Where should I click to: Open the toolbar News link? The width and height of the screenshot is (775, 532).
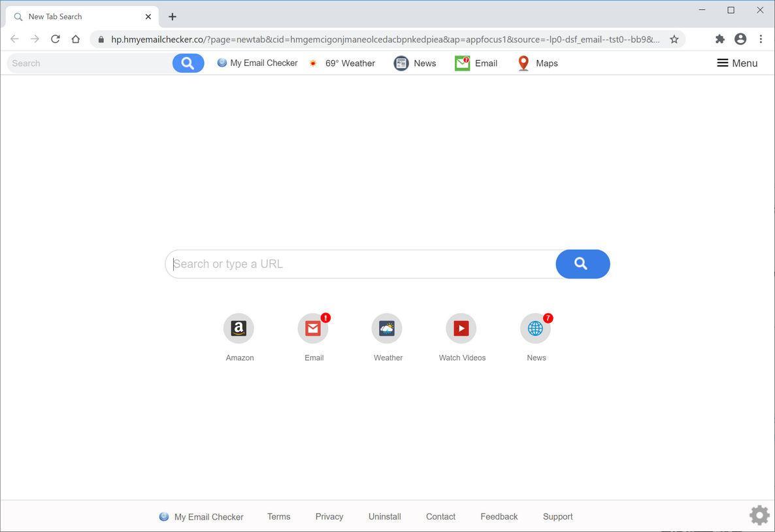pos(415,63)
